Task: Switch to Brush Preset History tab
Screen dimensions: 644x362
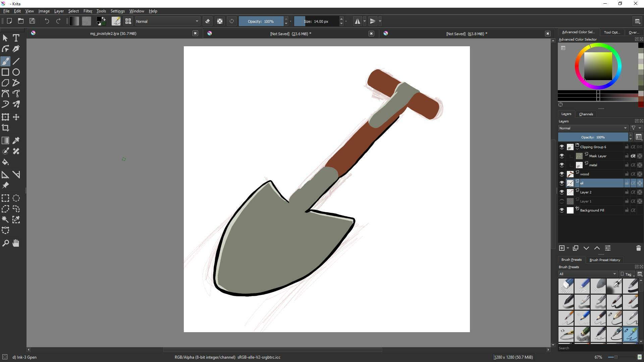Action: (x=605, y=260)
